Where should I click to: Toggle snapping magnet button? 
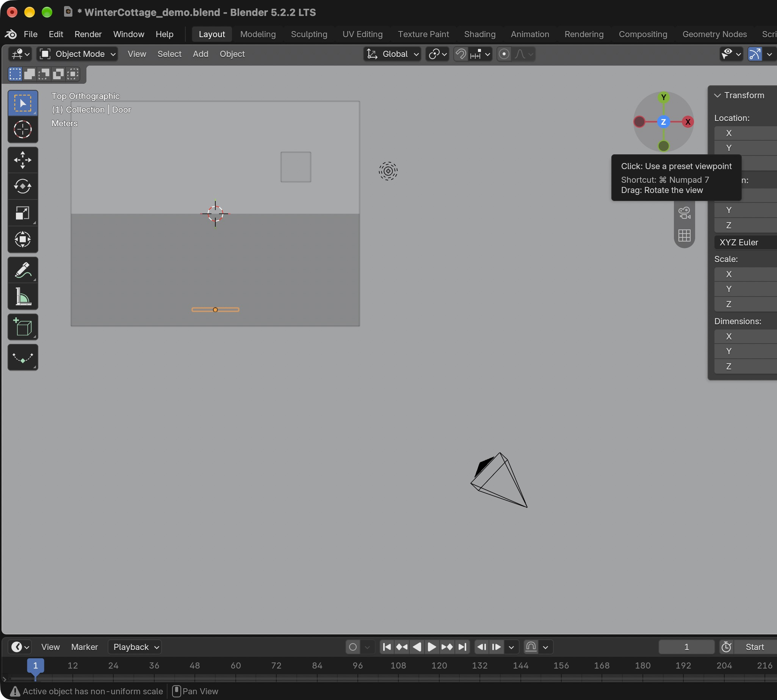(x=461, y=54)
